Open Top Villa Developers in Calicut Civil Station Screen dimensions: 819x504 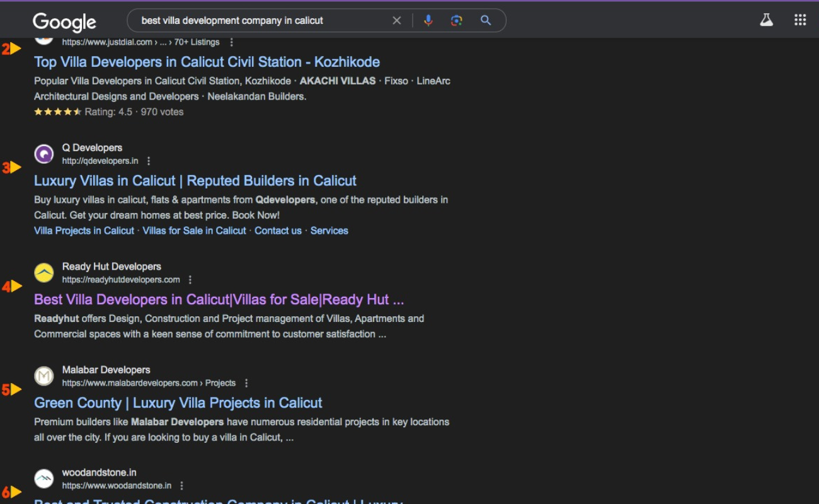coord(207,62)
